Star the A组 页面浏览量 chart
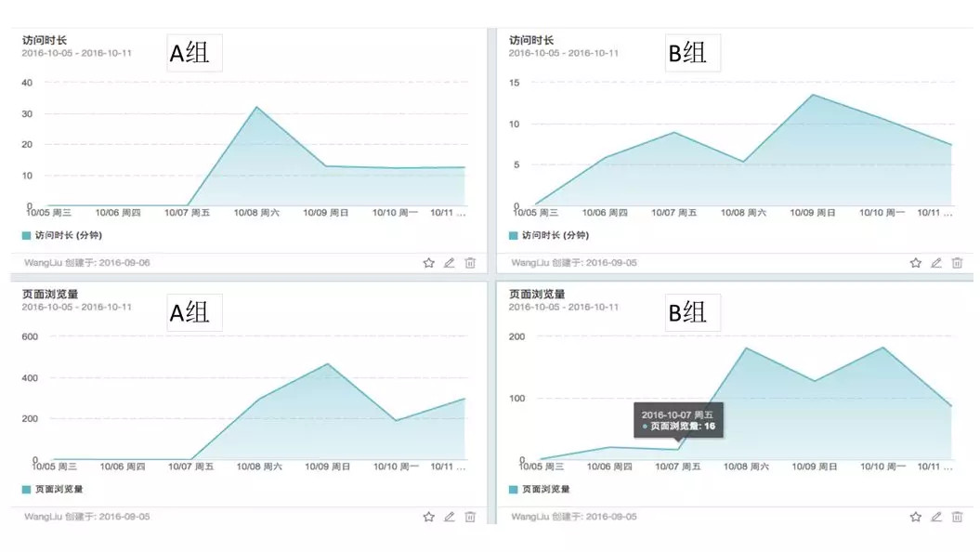 (x=428, y=517)
